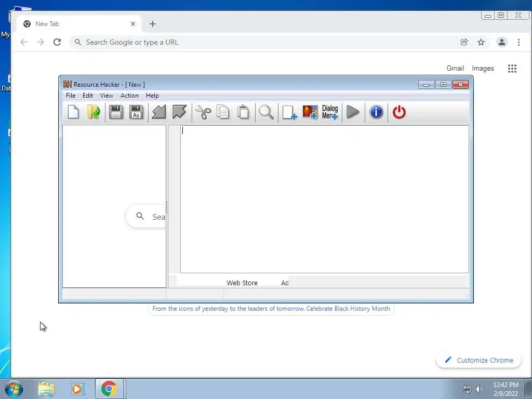Paste using the clipboard icon

(243, 112)
